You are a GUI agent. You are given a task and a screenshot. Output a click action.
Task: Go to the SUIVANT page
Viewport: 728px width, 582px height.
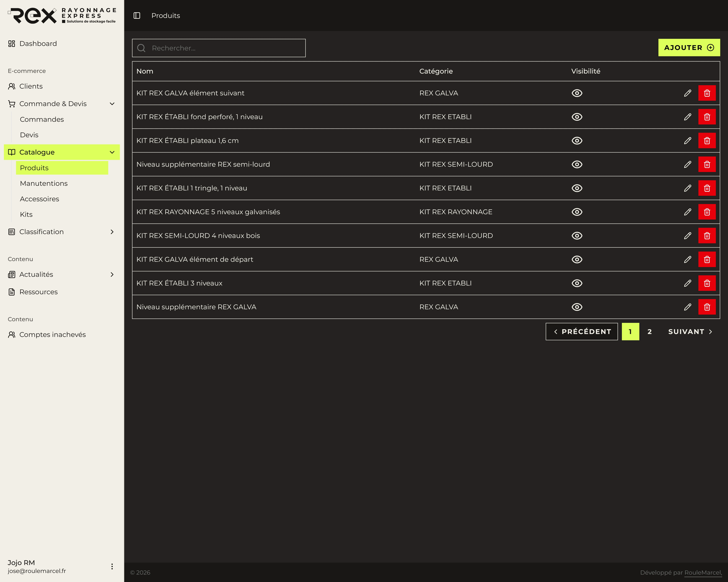point(690,332)
